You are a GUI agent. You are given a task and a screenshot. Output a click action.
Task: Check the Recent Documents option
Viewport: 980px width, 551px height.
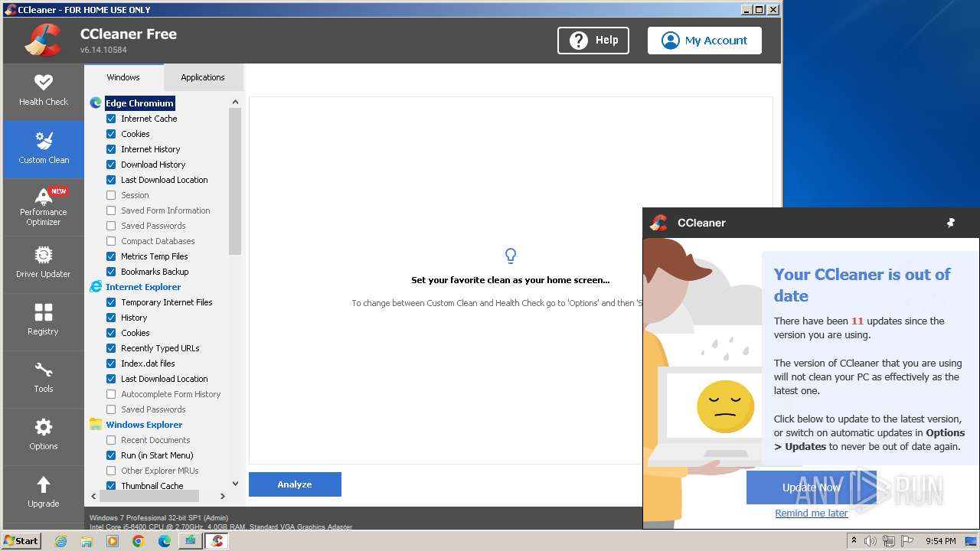pyautogui.click(x=111, y=440)
